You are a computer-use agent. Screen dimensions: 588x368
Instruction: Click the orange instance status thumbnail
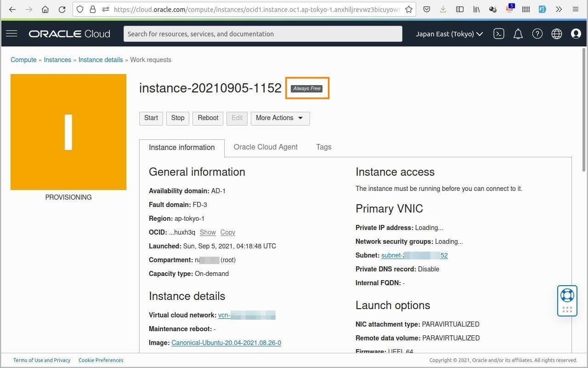(x=68, y=132)
